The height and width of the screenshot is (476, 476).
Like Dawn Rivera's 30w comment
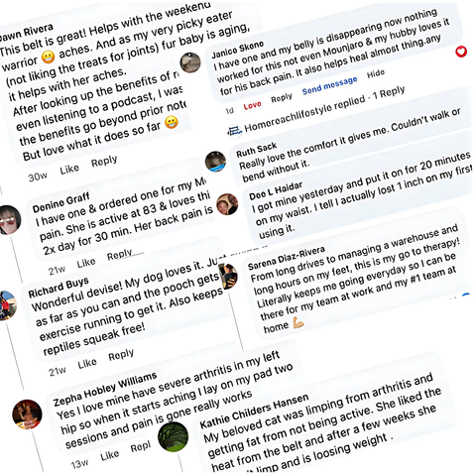[x=69, y=170]
